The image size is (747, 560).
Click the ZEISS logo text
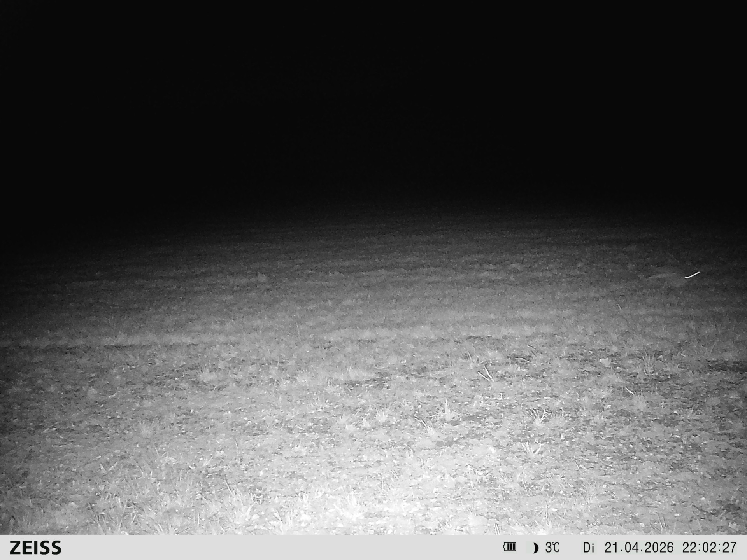pos(35,548)
